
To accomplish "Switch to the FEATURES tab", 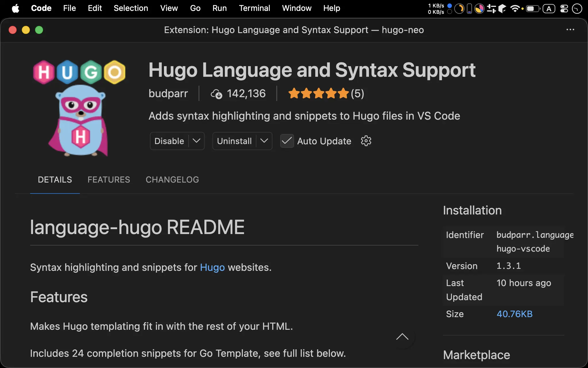I will [109, 180].
